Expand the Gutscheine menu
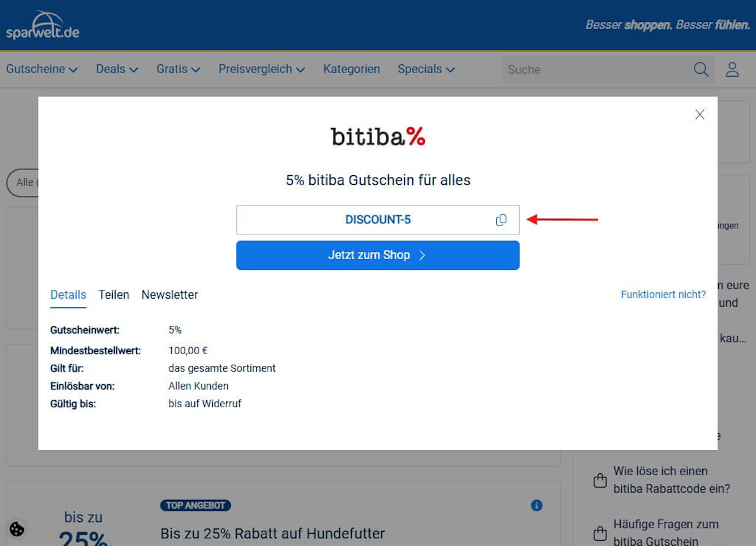Image resolution: width=756 pixels, height=546 pixels. (x=42, y=69)
